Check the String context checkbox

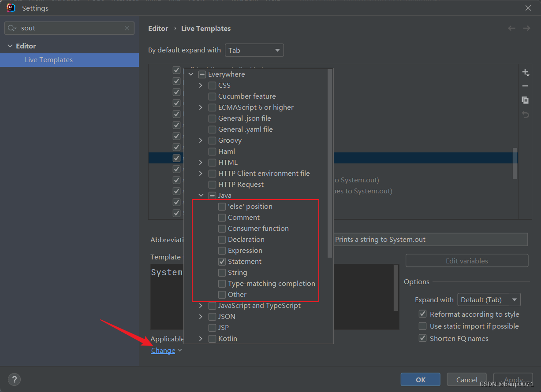tap(222, 273)
